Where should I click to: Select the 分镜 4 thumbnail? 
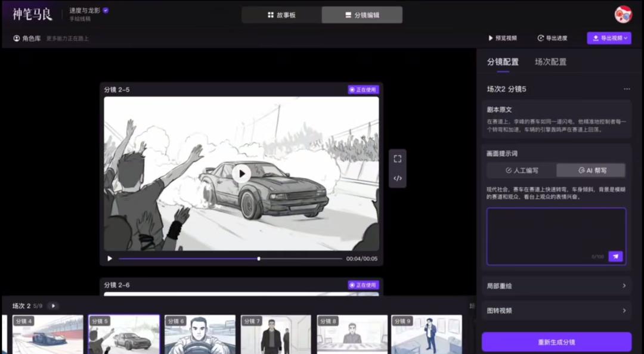pos(48,335)
